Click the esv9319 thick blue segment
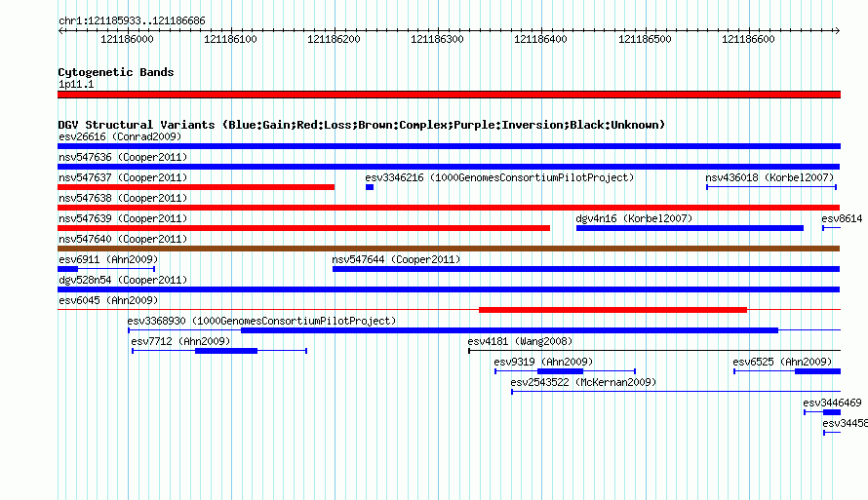 pyautogui.click(x=560, y=371)
